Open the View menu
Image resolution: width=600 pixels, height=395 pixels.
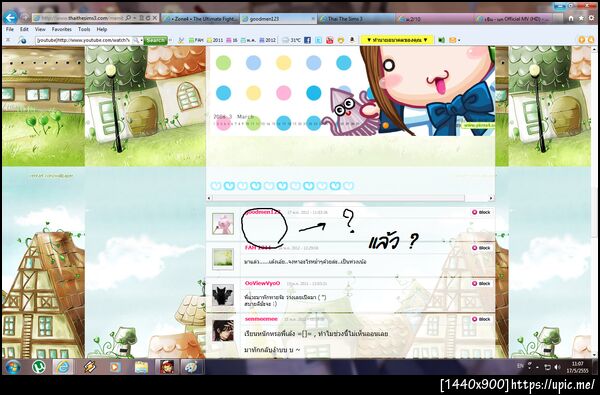pyautogui.click(x=40, y=29)
